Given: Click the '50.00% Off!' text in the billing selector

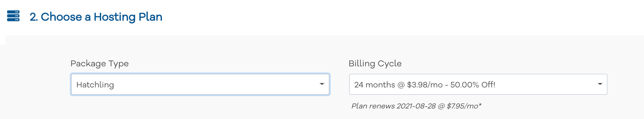Looking at the screenshot, I should pyautogui.click(x=473, y=85).
